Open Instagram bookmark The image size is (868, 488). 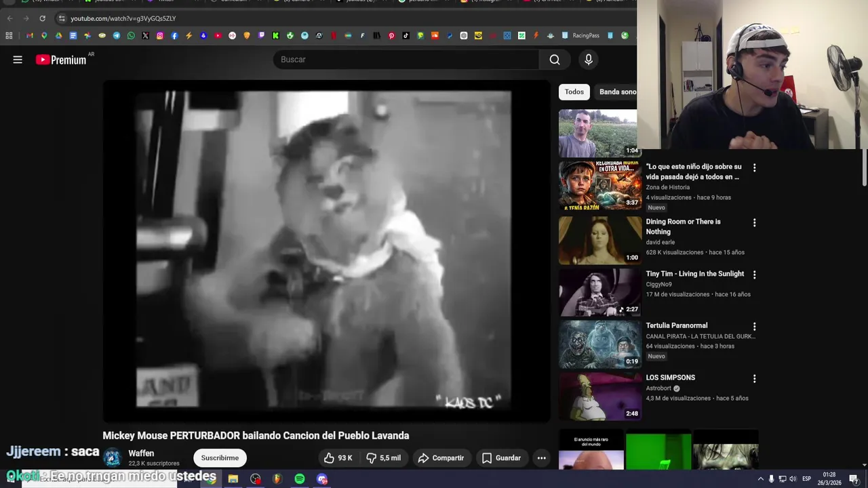pyautogui.click(x=160, y=35)
